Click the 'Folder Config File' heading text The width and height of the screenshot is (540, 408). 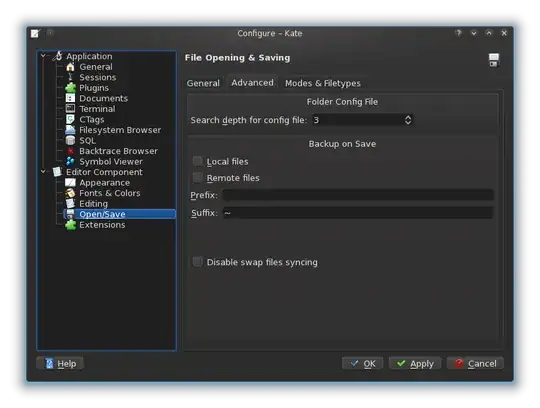[x=342, y=102]
